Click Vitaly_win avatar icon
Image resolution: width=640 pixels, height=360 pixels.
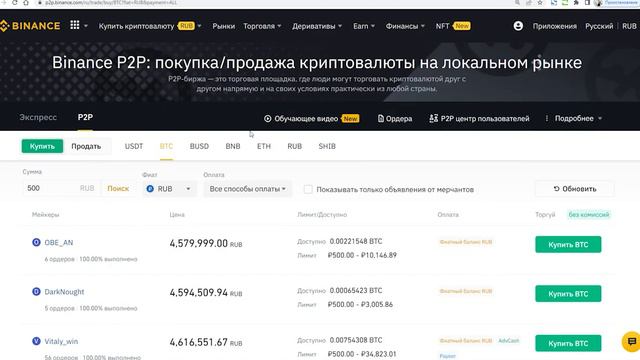[36, 341]
